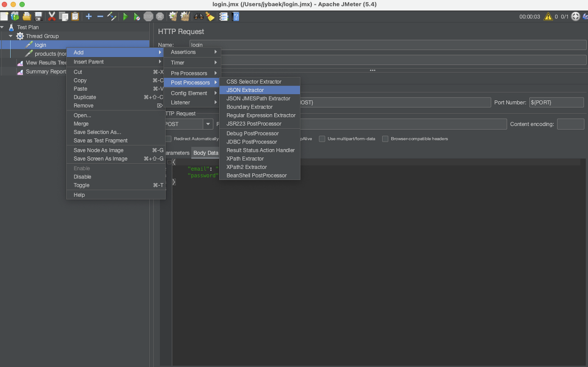This screenshot has width=588, height=367.
Task: Open the Function Helper dialog icon
Action: [x=224, y=17]
